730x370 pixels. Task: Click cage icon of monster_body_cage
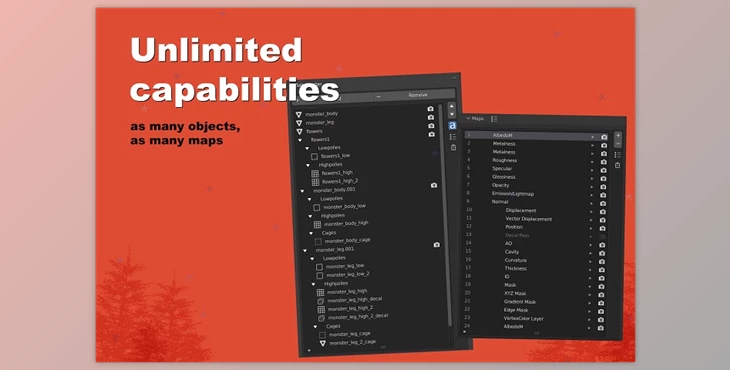318,242
